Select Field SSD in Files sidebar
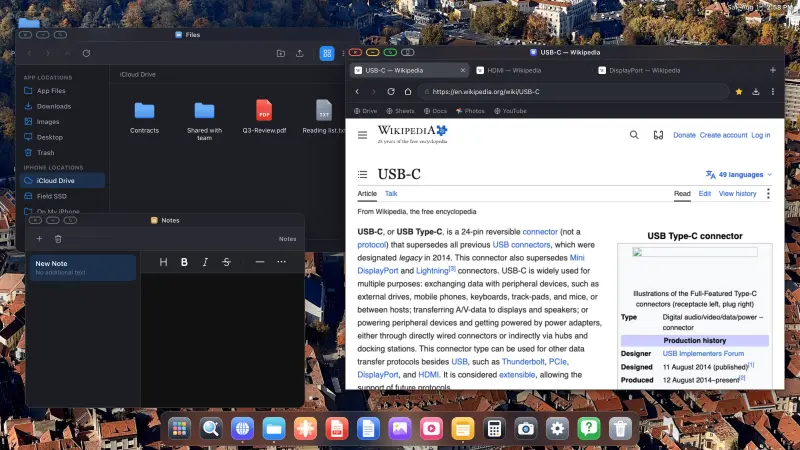Screen dimensions: 800x450 point(62,196)
